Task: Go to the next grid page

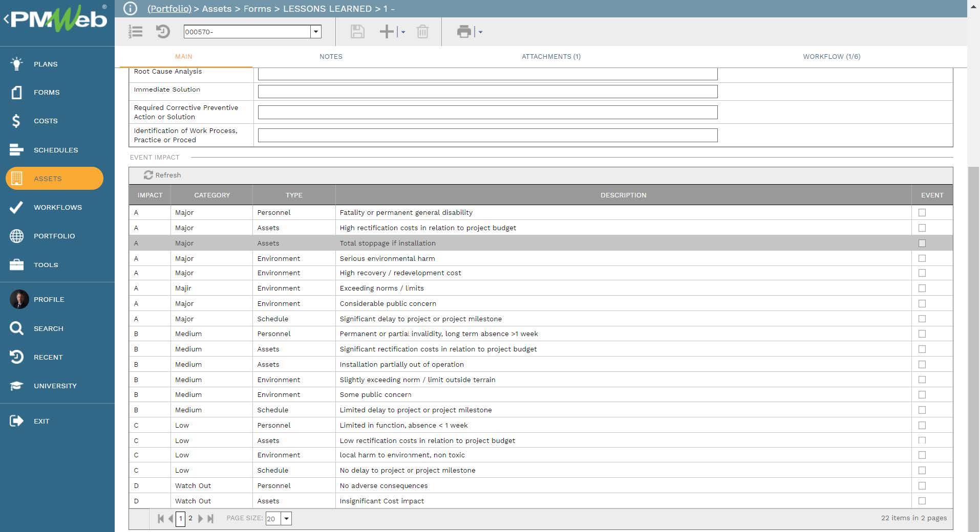Action: pyautogui.click(x=200, y=519)
